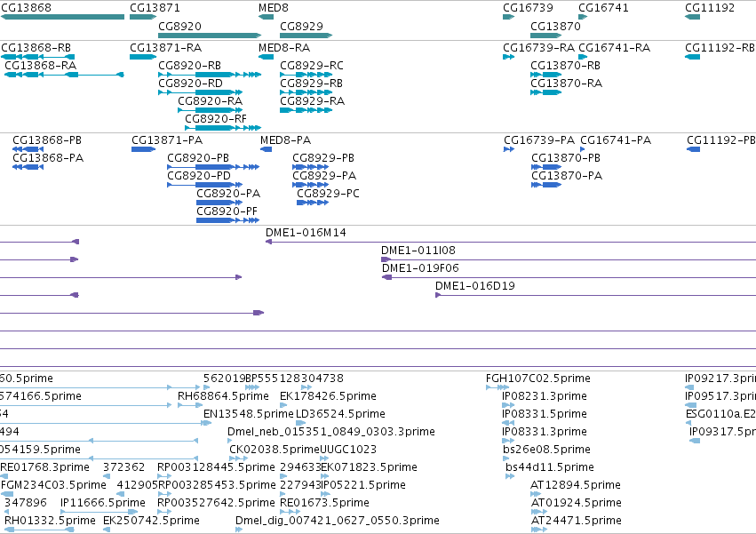Click protein label MED8-PA
The width and height of the screenshot is (756, 534).
click(285, 140)
